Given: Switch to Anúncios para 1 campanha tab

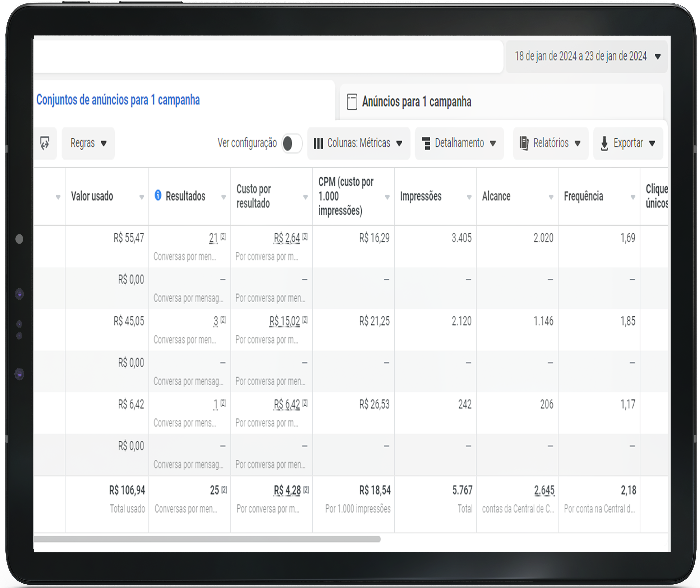Looking at the screenshot, I should point(416,102).
